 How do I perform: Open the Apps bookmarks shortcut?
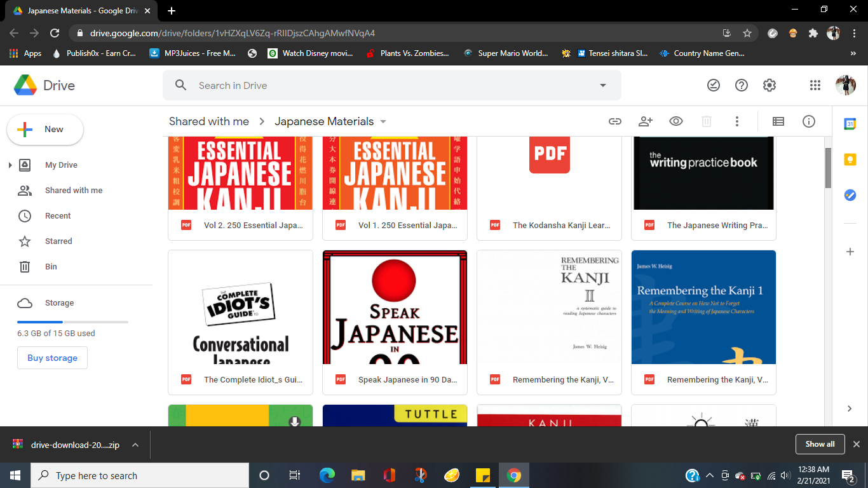click(x=25, y=53)
